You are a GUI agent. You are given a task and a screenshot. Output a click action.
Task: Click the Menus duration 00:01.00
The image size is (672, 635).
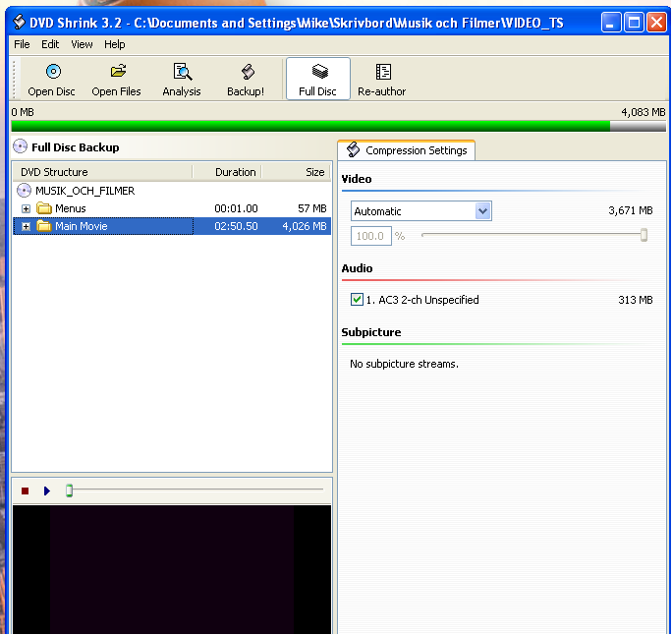pyautogui.click(x=236, y=208)
